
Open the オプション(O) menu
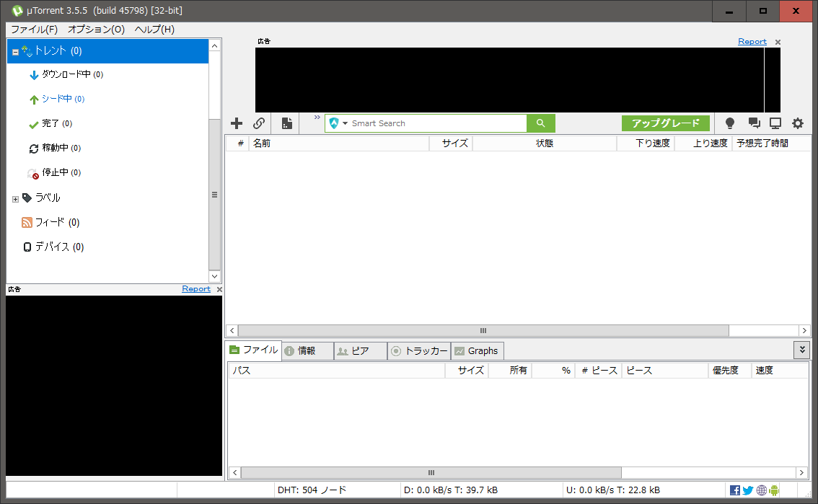pos(96,30)
